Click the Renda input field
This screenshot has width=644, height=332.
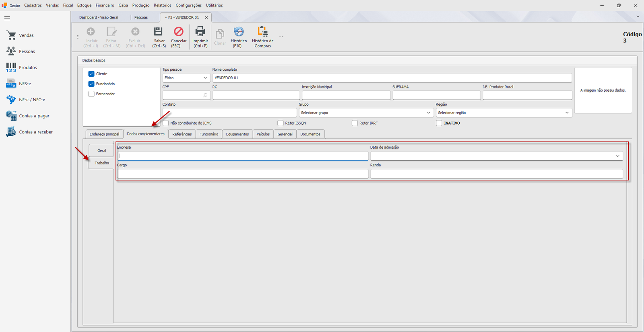497,174
